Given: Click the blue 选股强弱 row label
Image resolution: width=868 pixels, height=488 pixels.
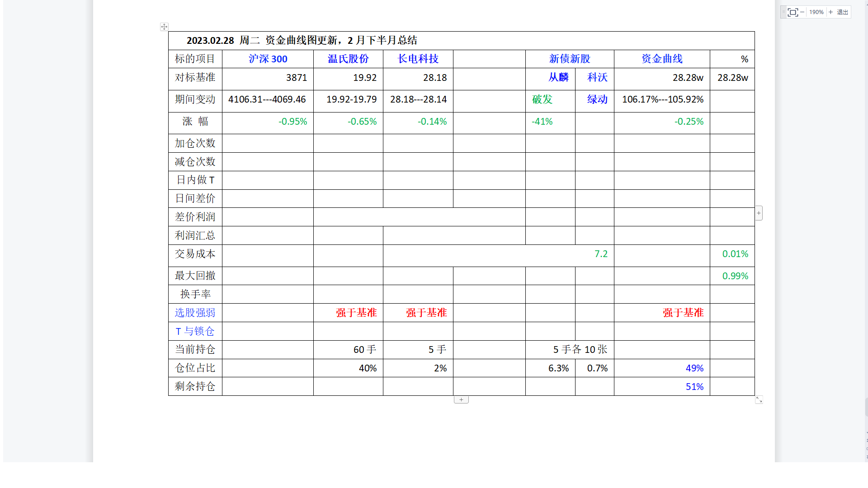Looking at the screenshot, I should click(195, 313).
